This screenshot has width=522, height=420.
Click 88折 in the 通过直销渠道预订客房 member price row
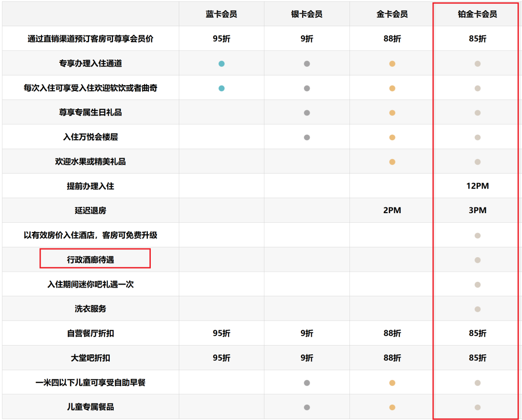click(x=392, y=39)
